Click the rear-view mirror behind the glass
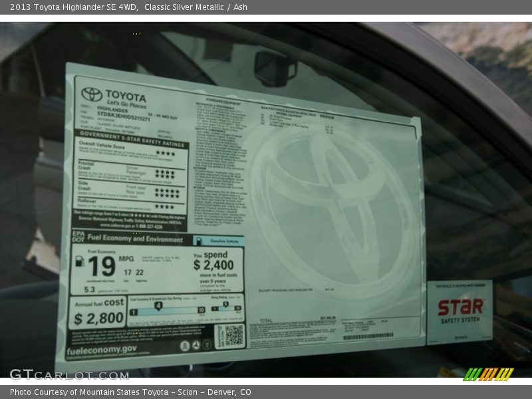532x399 pixels. pyautogui.click(x=275, y=67)
